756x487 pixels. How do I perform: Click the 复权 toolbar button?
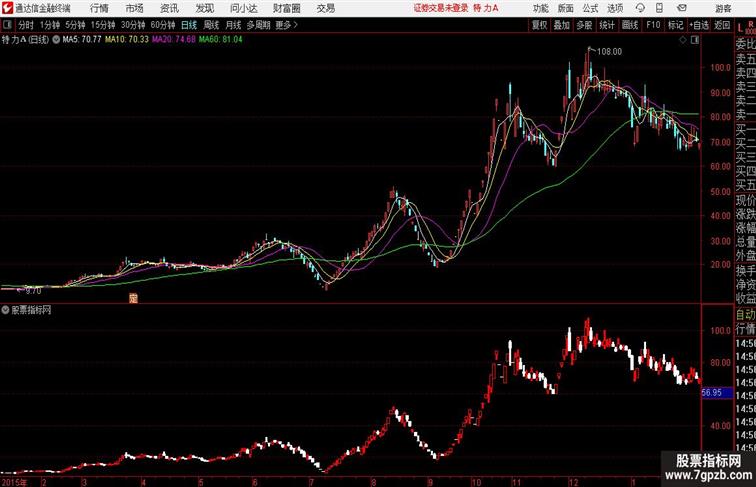tap(540, 25)
